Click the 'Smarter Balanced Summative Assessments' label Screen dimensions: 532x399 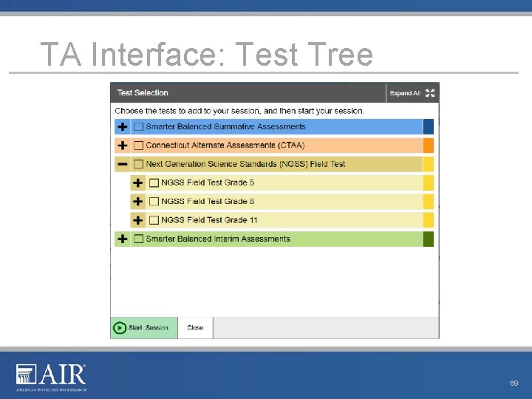point(225,126)
